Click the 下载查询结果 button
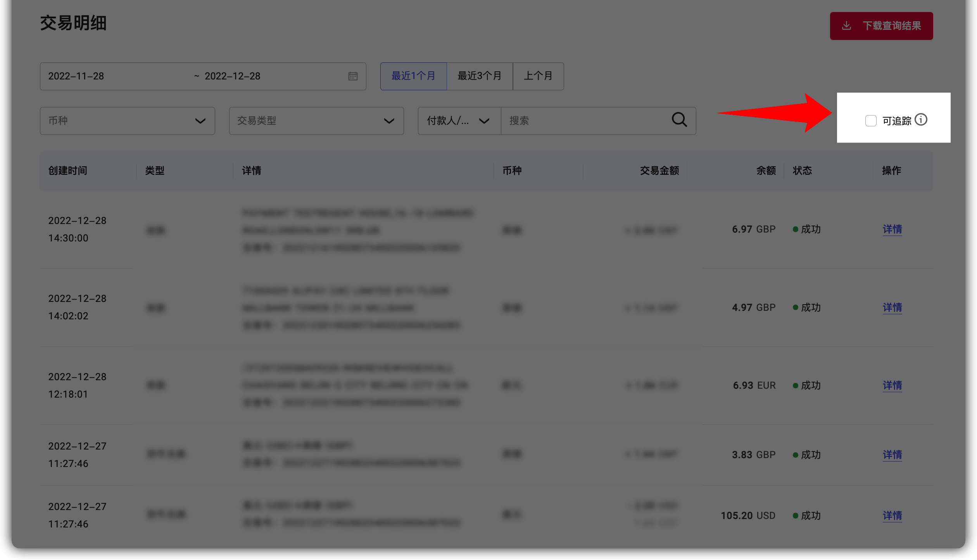This screenshot has height=560, width=977. [x=882, y=26]
